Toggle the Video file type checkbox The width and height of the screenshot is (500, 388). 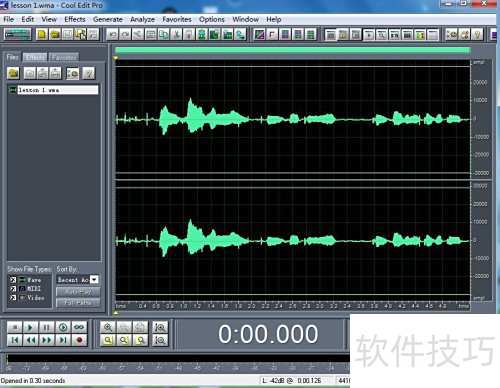click(13, 298)
